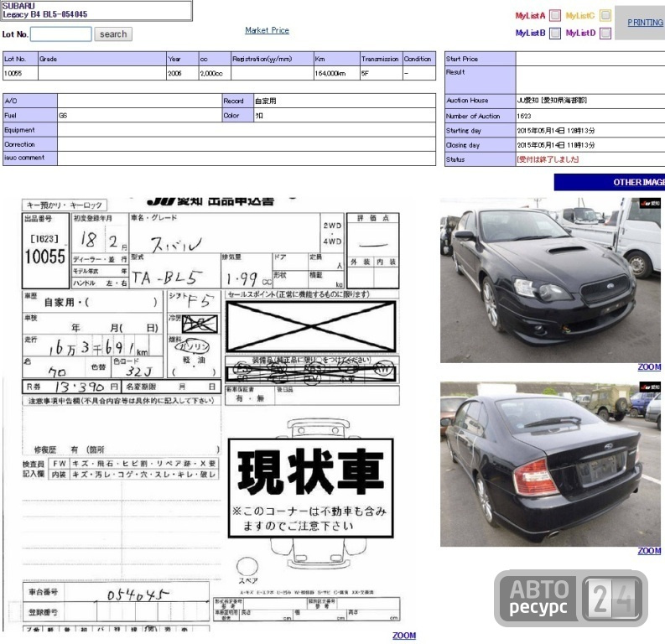Click lot number cell 10055
This screenshot has width=665, height=644.
[x=20, y=73]
